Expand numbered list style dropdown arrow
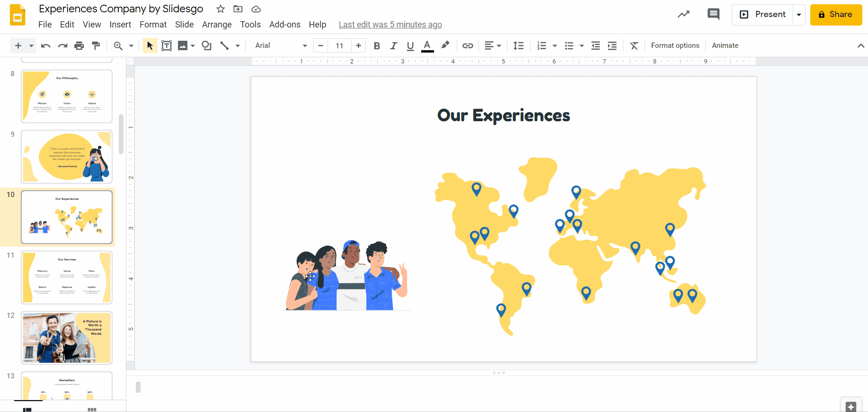This screenshot has height=412, width=868. (x=555, y=46)
